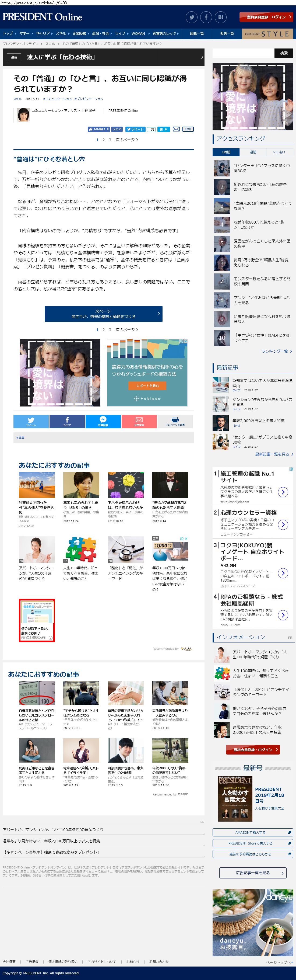Open the #コミュニケーション tag

point(57,99)
